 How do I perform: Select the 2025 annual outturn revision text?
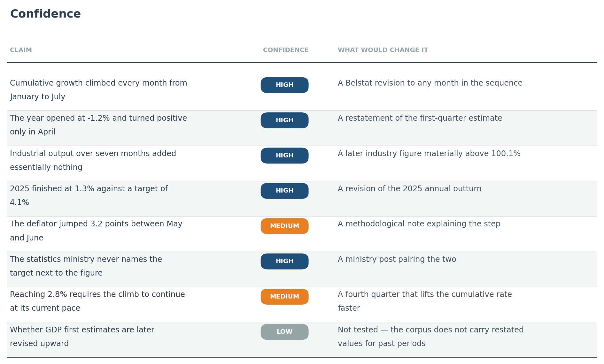pos(409,189)
